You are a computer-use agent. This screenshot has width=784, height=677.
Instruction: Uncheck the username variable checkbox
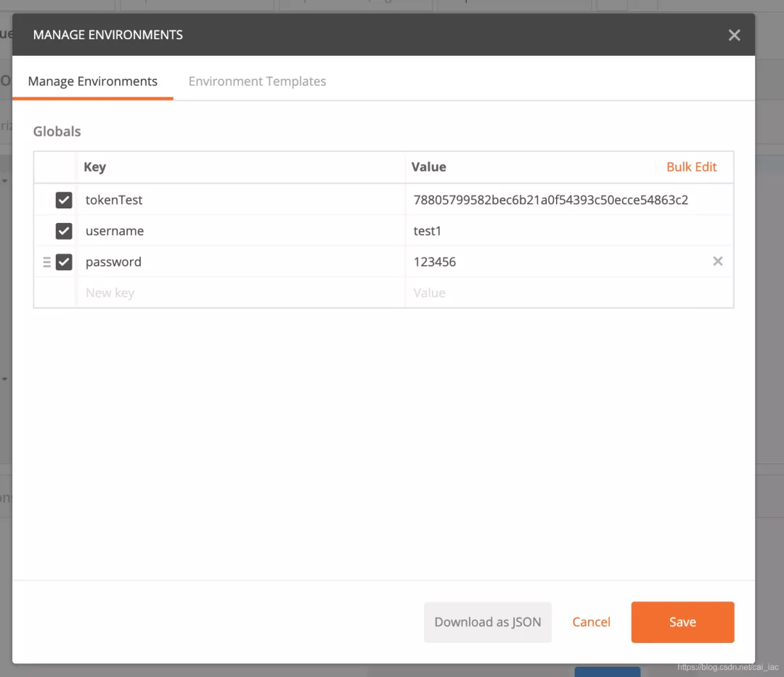pos(63,231)
